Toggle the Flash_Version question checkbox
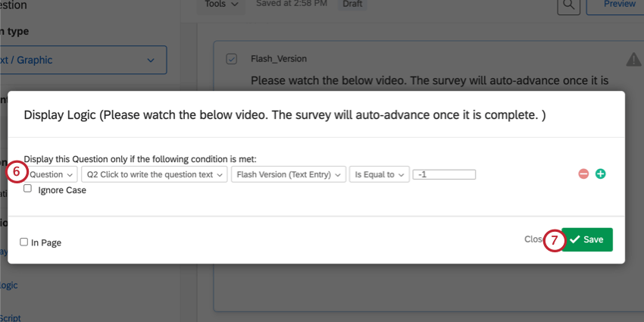The height and width of the screenshot is (322, 644). (232, 58)
